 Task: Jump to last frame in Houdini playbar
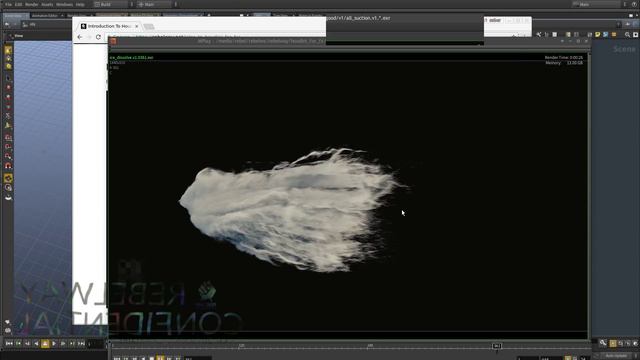[81, 344]
